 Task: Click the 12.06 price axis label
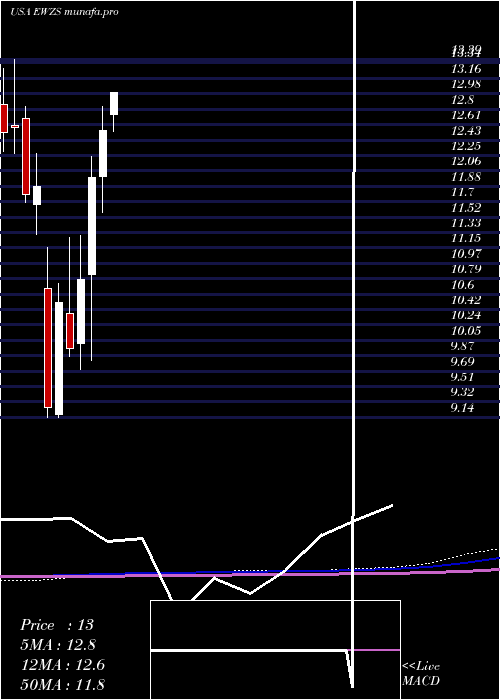point(466,162)
